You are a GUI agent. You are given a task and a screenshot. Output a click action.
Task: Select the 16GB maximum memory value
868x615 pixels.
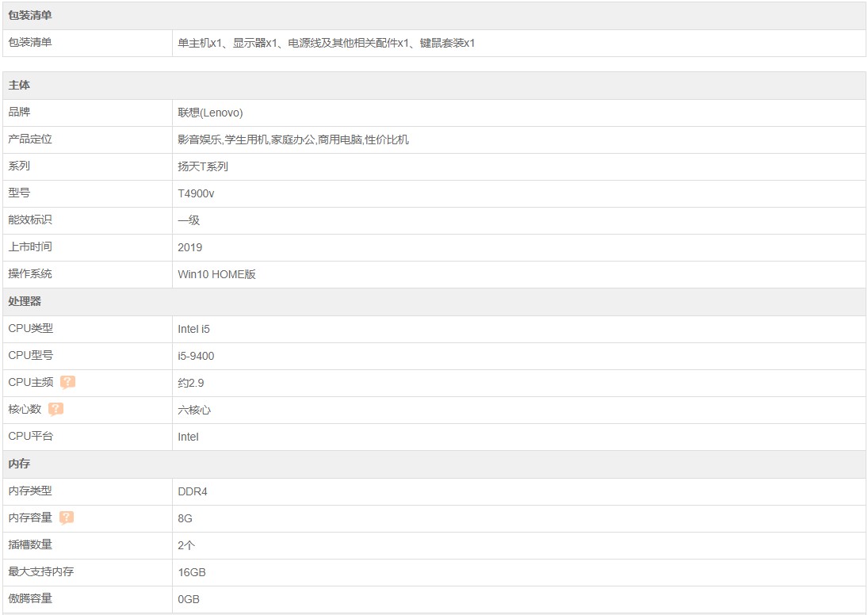click(x=192, y=572)
